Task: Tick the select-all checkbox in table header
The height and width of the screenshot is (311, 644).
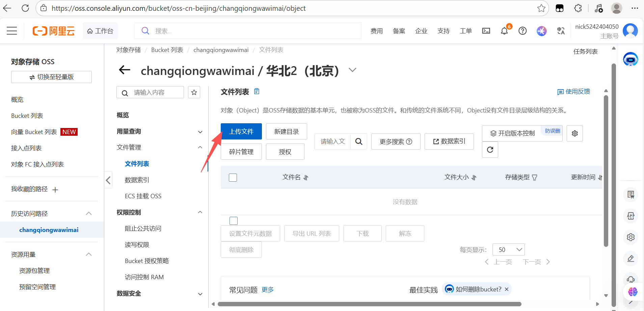Action: [233, 177]
